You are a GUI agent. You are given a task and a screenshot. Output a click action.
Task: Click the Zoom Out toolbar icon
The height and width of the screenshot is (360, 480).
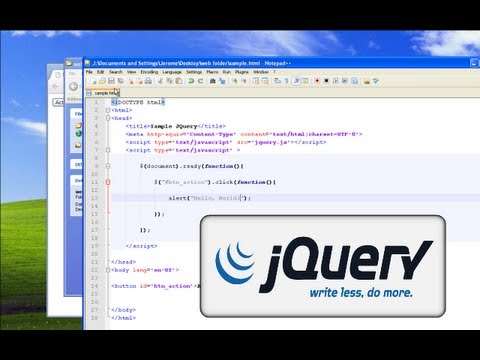(244, 81)
